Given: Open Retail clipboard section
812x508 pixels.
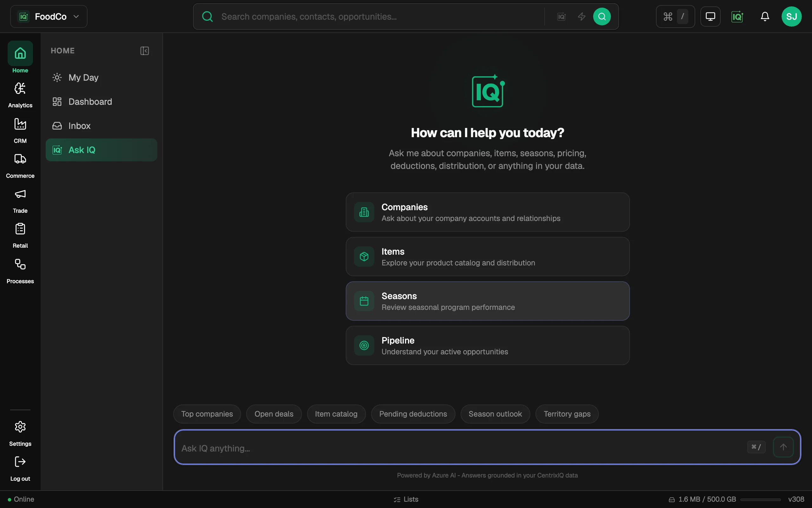Looking at the screenshot, I should coord(20,236).
